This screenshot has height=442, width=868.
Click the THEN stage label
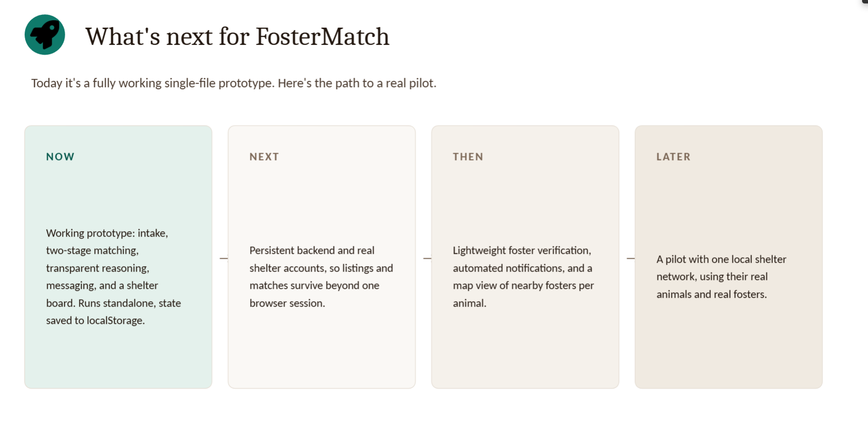pos(468,157)
